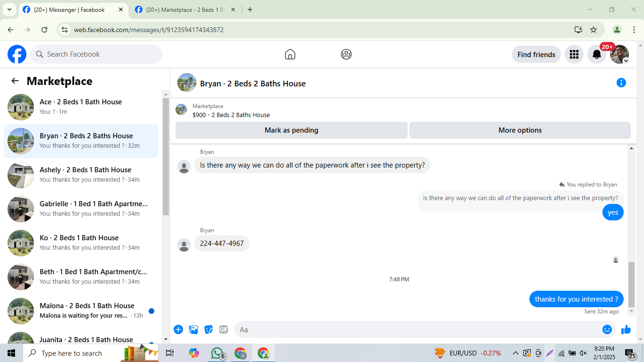The width and height of the screenshot is (644, 362).
Task: Click install app icon in address bar
Action: pos(578,30)
